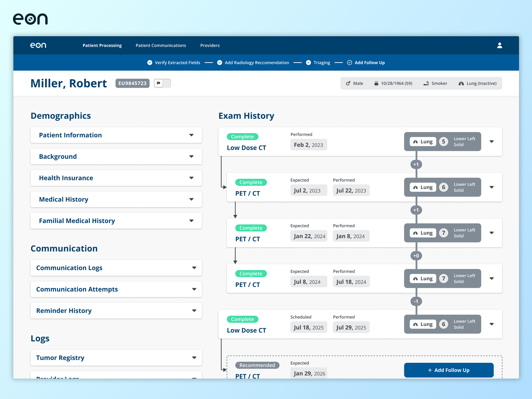Image resolution: width=532 pixels, height=399 pixels.
Task: Click the birthday cake date icon
Action: tap(376, 83)
